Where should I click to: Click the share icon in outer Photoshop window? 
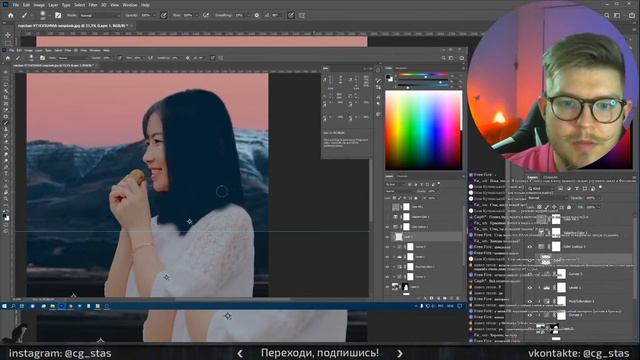coord(632,15)
